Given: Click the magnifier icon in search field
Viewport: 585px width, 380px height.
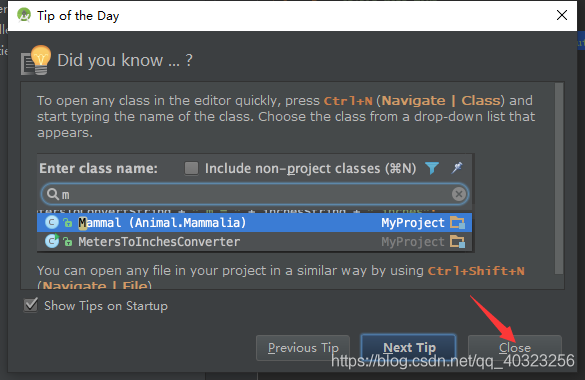Looking at the screenshot, I should pyautogui.click(x=52, y=194).
